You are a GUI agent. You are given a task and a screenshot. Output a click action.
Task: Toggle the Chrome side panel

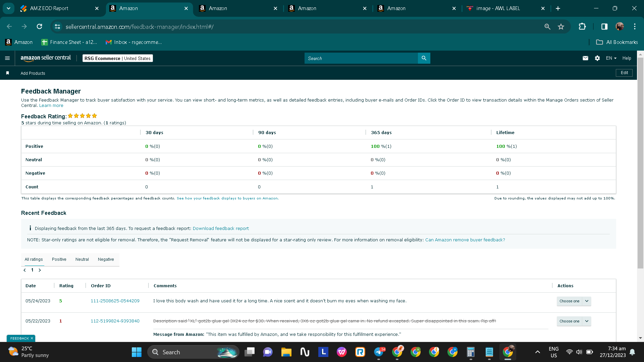pyautogui.click(x=604, y=26)
